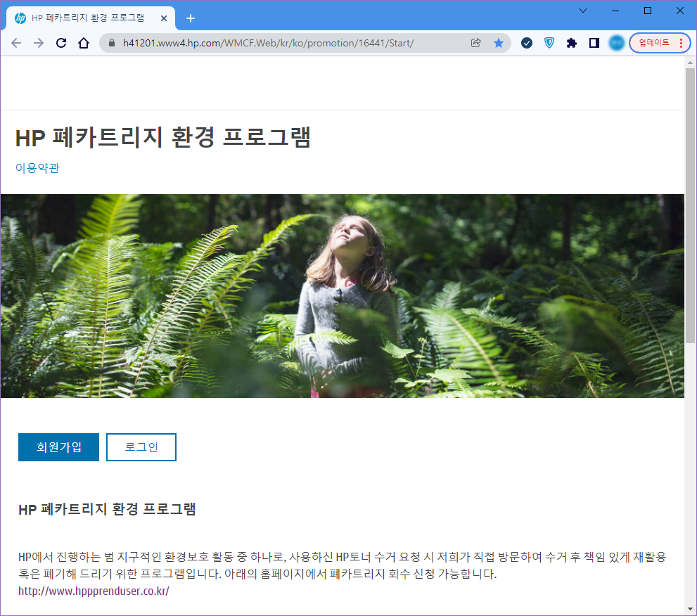Image resolution: width=697 pixels, height=616 pixels.
Task: Click the scrollbar down arrow
Action: click(x=690, y=609)
